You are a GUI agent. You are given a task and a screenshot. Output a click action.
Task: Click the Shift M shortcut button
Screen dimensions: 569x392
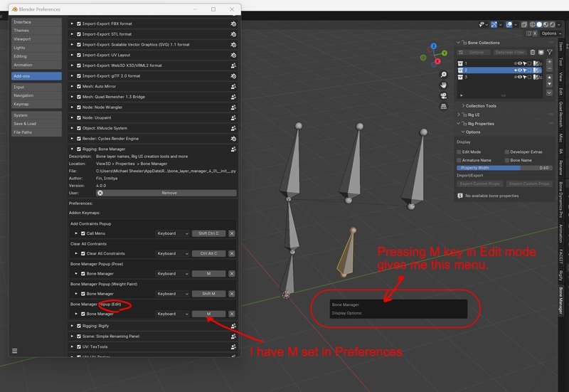208,294
